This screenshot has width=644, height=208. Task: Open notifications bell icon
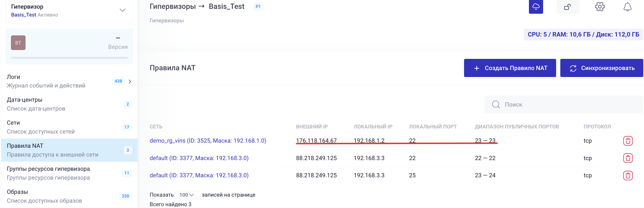(x=627, y=7)
